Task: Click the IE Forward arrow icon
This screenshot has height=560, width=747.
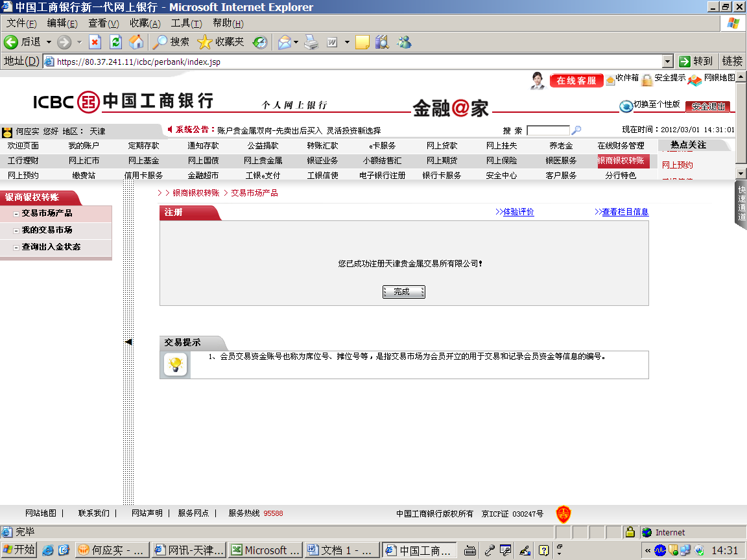Action: (x=64, y=42)
